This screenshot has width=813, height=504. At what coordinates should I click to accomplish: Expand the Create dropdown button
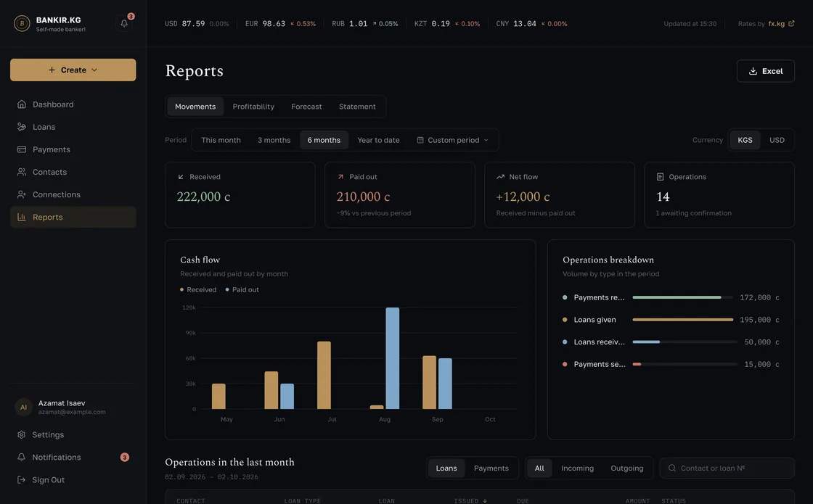pos(73,70)
